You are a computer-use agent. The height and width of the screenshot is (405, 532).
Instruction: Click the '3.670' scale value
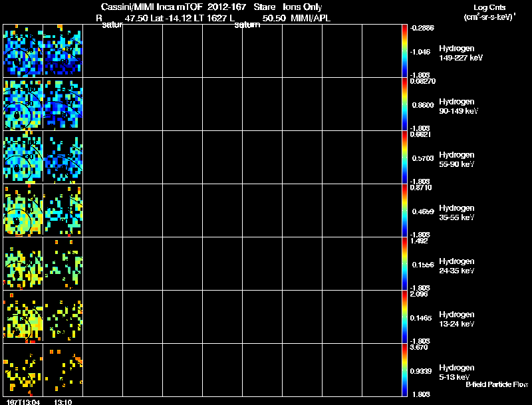[x=419, y=347]
